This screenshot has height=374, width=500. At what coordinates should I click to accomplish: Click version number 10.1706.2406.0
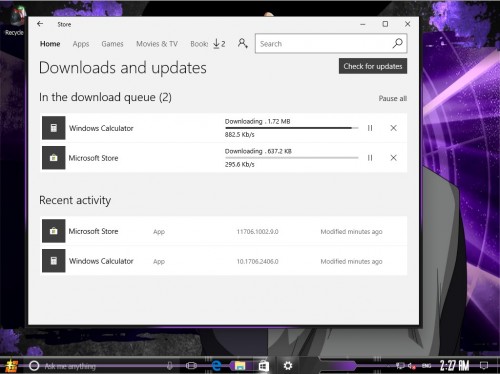[x=257, y=262]
